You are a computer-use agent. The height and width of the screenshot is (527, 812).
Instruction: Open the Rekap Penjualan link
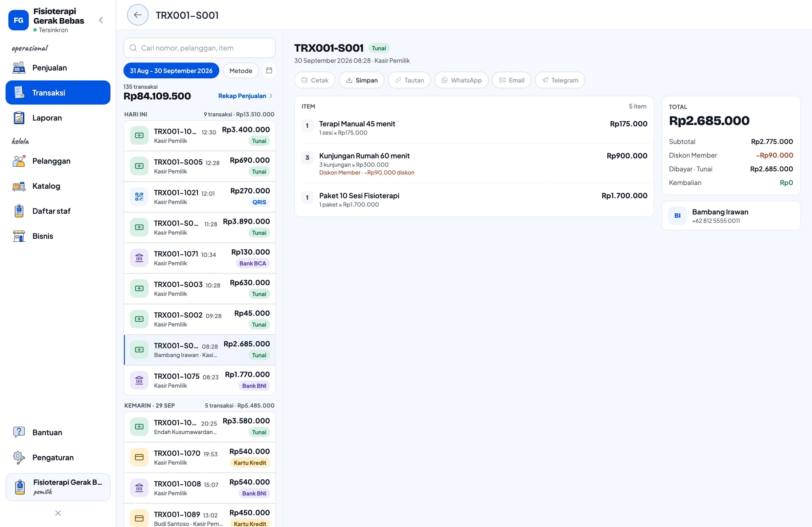coord(245,96)
